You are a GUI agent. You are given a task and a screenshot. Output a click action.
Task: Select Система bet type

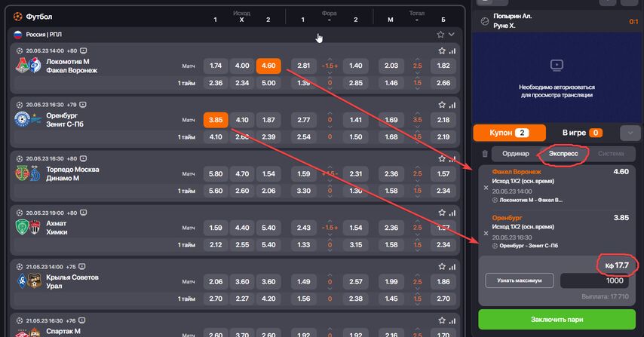pos(611,154)
